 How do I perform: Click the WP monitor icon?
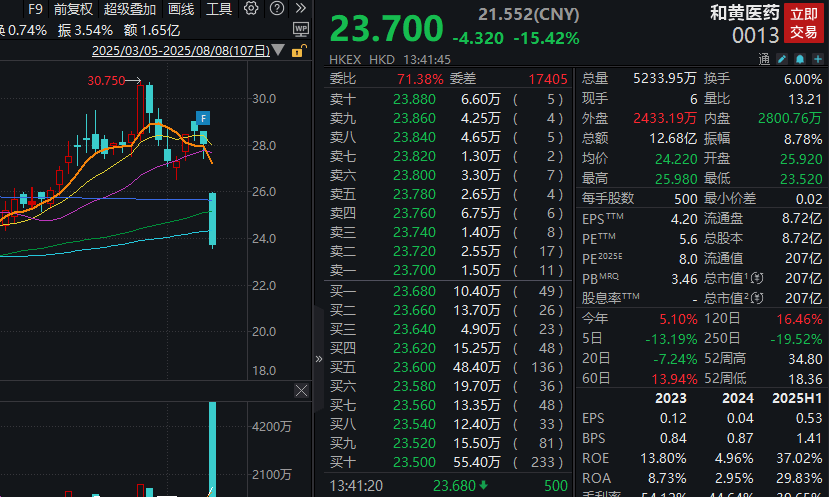coord(301,29)
